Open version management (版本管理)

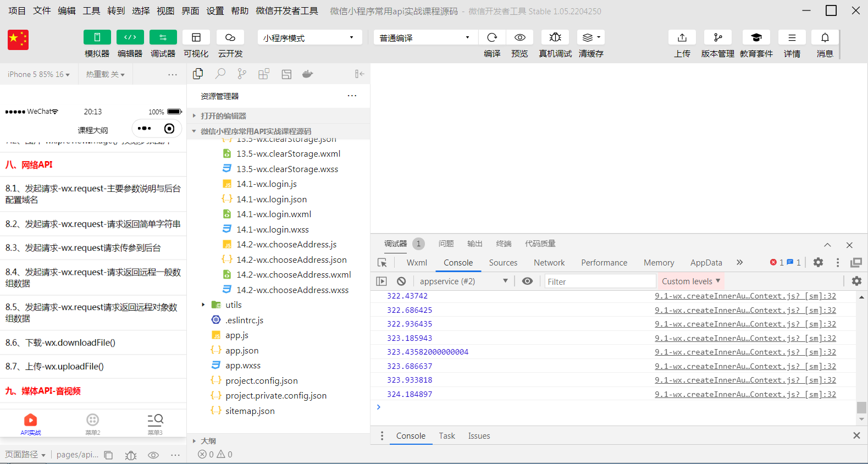pyautogui.click(x=718, y=37)
